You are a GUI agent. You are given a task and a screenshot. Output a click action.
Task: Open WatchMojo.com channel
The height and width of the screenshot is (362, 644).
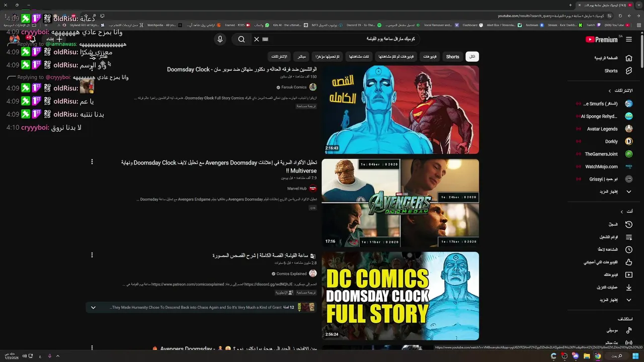point(604,166)
